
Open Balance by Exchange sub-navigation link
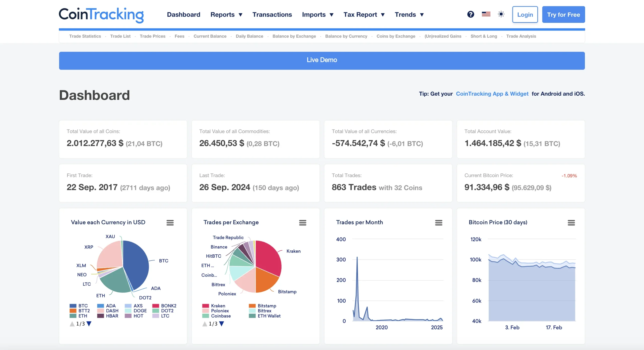[x=294, y=36]
